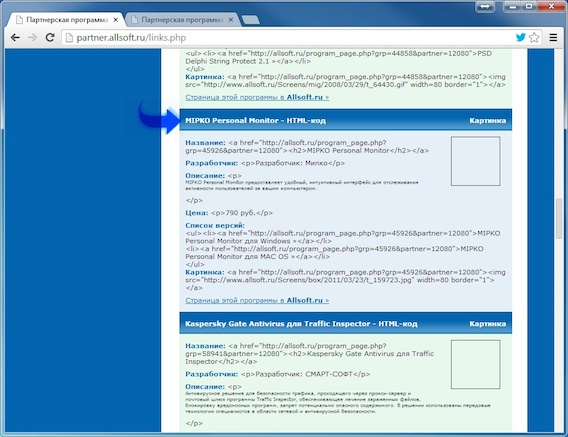Reload the page with the refresh icon
Image resolution: width=568 pixels, height=437 pixels.
[50, 38]
